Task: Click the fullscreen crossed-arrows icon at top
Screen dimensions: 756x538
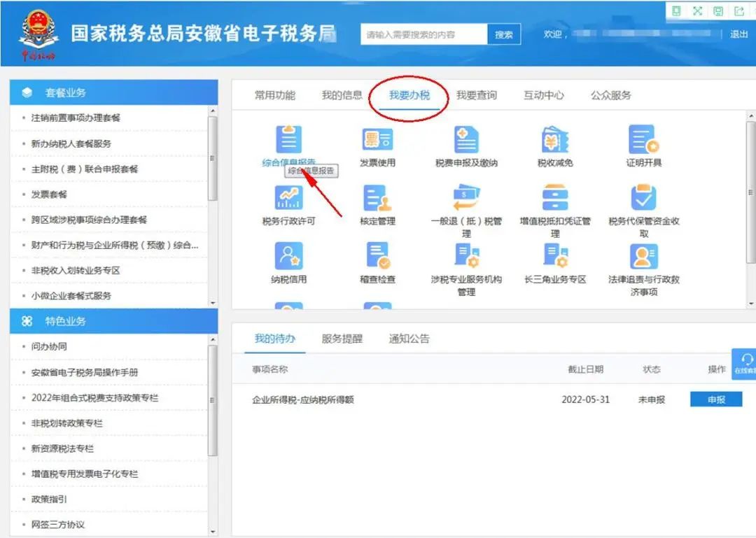Action: click(697, 11)
